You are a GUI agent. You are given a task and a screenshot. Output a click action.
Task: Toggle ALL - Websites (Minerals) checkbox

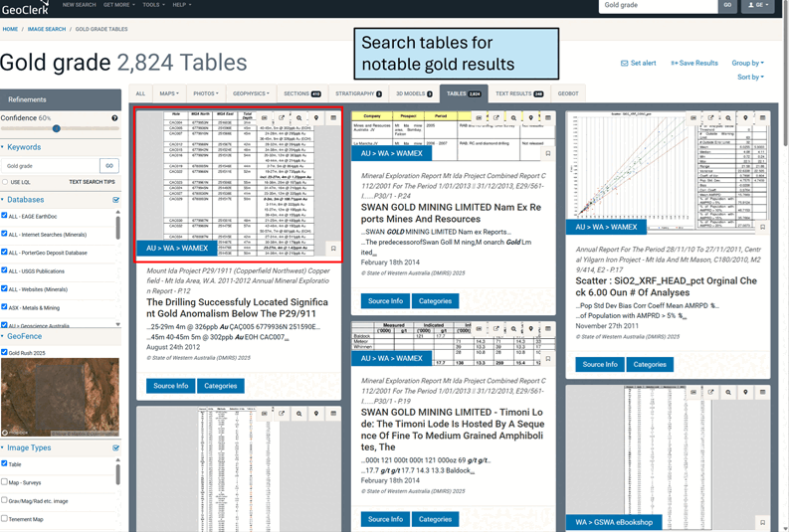click(4, 288)
